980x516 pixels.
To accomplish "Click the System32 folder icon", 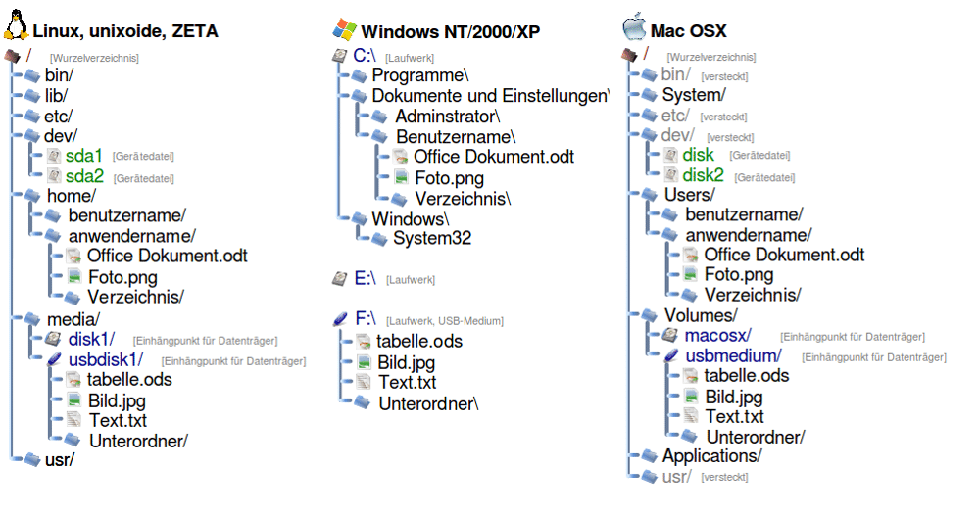I will coord(379,239).
